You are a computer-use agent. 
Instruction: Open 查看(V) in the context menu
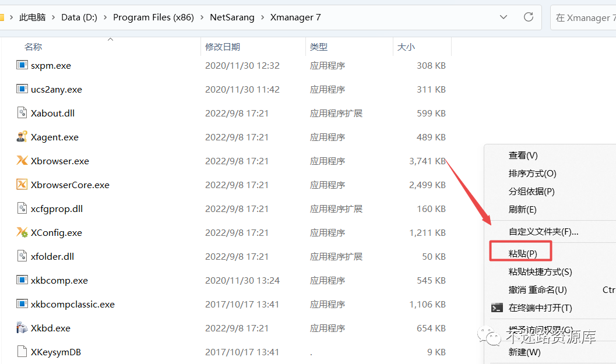coord(523,156)
